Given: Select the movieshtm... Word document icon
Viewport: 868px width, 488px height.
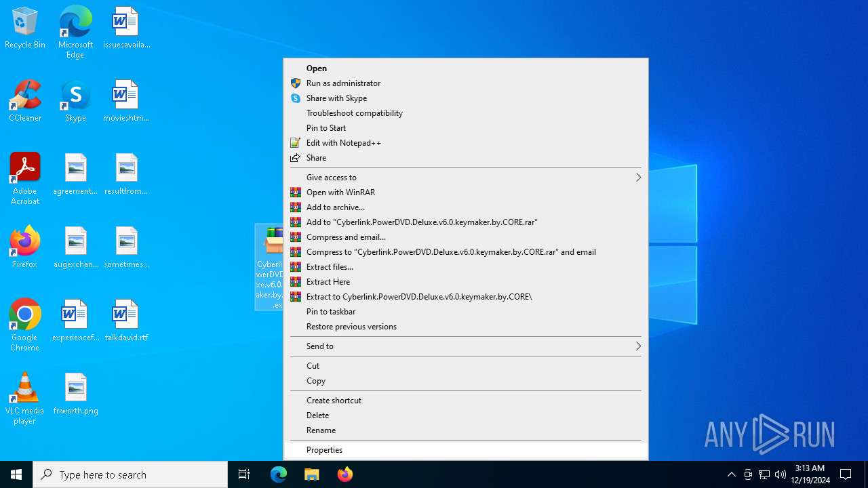Looking at the screenshot, I should click(x=126, y=102).
